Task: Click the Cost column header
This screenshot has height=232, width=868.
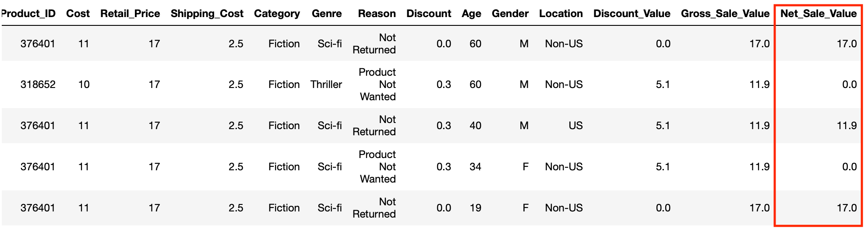Action: coord(78,14)
